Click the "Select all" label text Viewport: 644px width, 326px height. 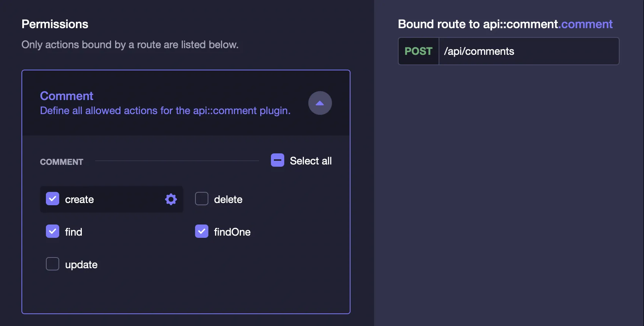coord(311,161)
